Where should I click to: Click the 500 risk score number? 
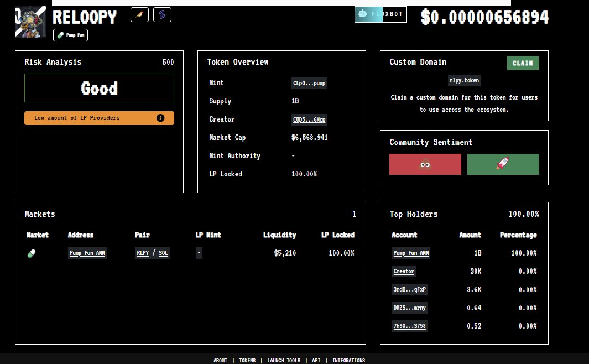click(168, 62)
